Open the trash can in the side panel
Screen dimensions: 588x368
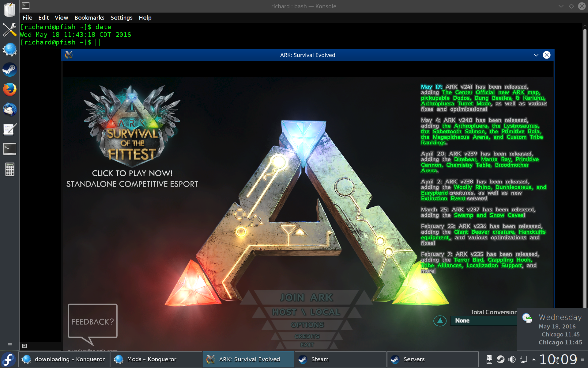tap(9, 10)
